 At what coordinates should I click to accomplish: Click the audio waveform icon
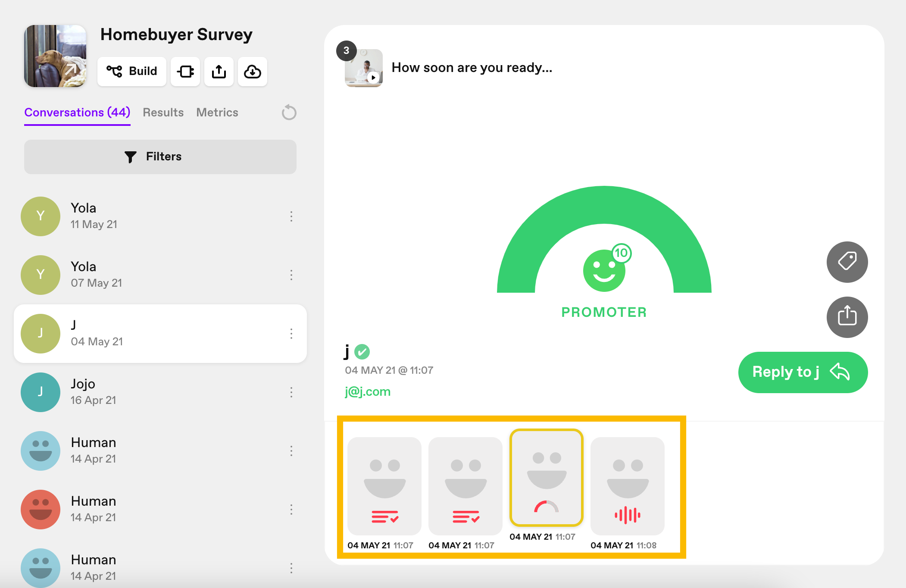click(x=628, y=515)
